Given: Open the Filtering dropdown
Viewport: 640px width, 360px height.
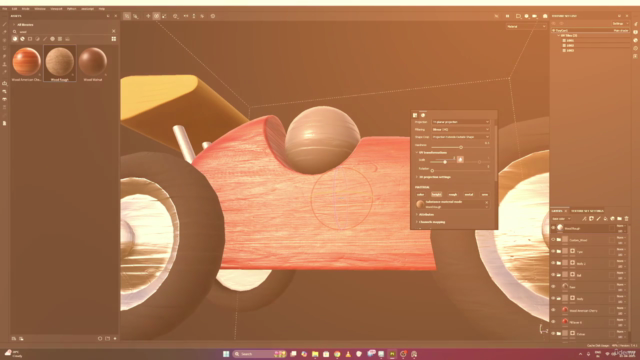Looking at the screenshot, I should click(x=461, y=129).
